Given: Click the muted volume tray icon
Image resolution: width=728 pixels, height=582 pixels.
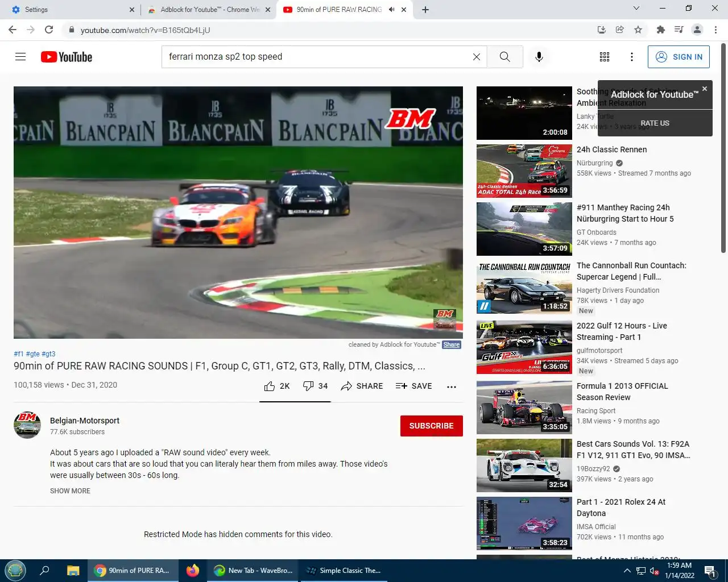Looking at the screenshot, I should click(x=655, y=571).
